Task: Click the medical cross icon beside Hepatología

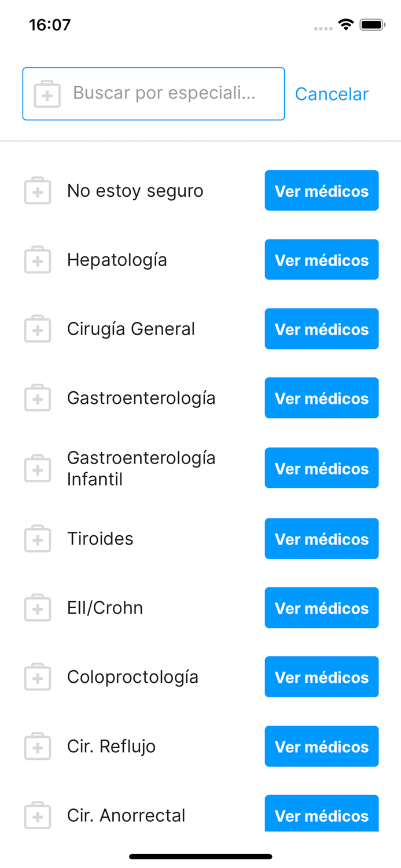Action: click(37, 259)
